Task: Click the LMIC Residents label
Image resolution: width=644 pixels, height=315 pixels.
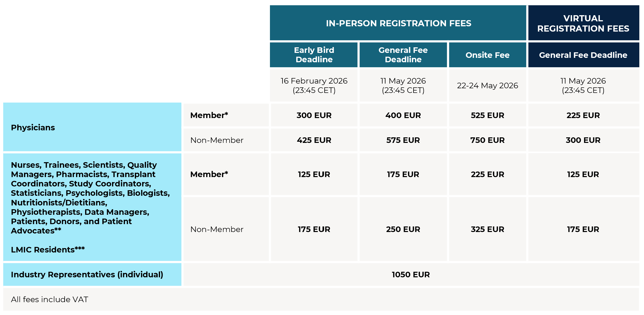Action: coord(48,250)
